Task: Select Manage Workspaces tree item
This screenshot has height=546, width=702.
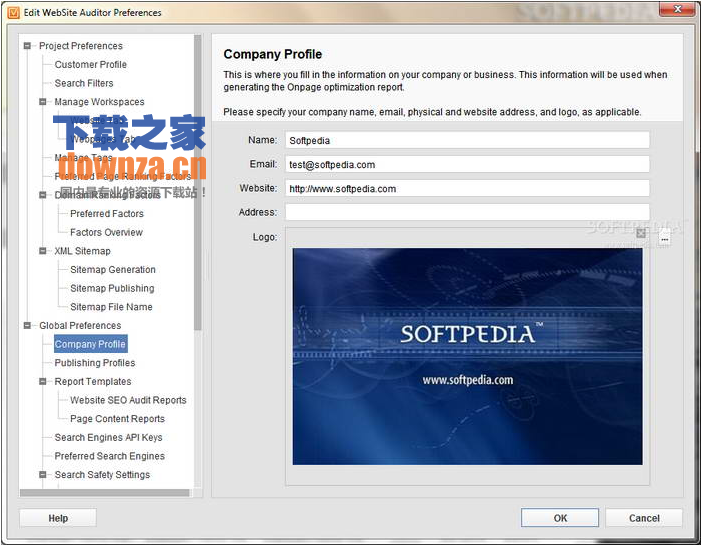Action: click(x=99, y=102)
